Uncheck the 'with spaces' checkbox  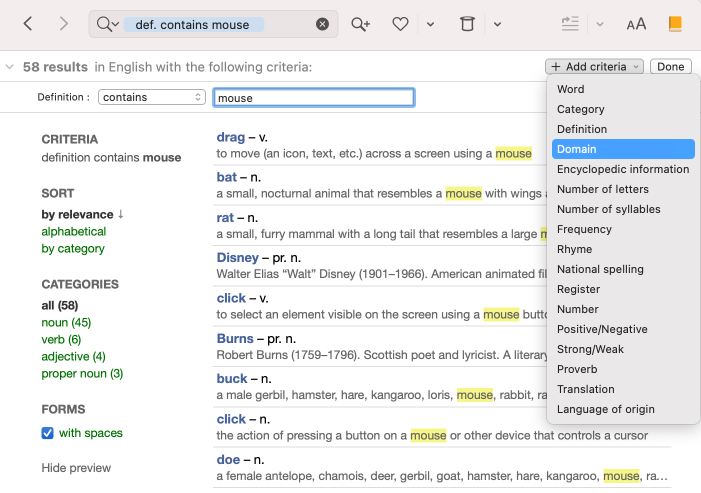tap(47, 433)
